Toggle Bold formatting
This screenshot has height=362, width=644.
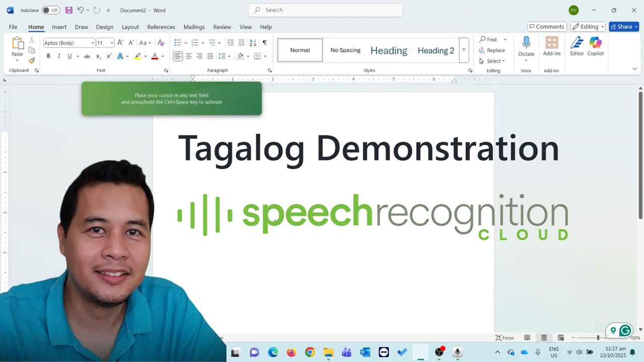pyautogui.click(x=48, y=56)
